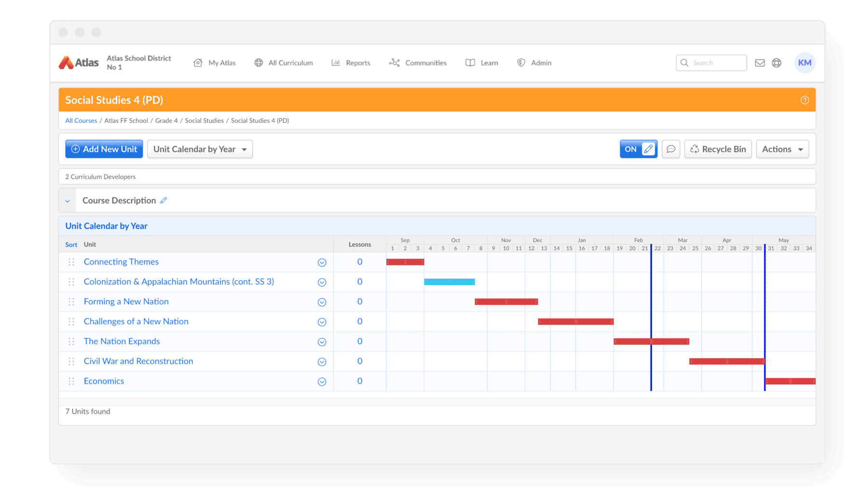
Task: Open the Reports menu
Action: tap(351, 63)
